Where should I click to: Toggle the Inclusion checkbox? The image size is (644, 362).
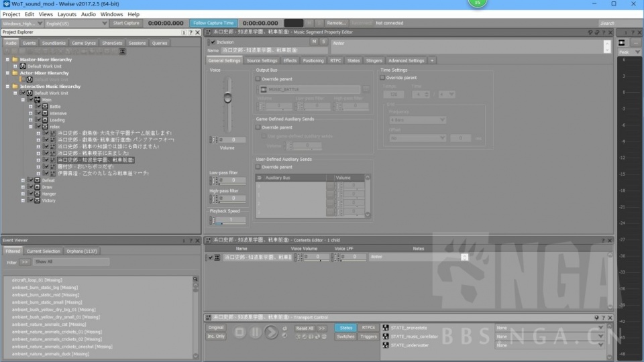[x=213, y=42]
